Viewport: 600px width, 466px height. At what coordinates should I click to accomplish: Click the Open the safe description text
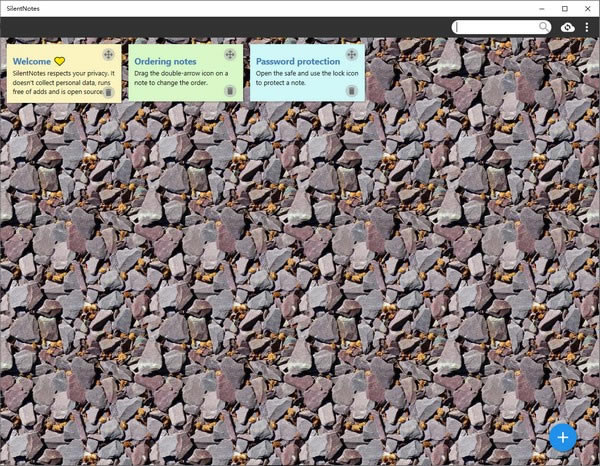tap(307, 78)
